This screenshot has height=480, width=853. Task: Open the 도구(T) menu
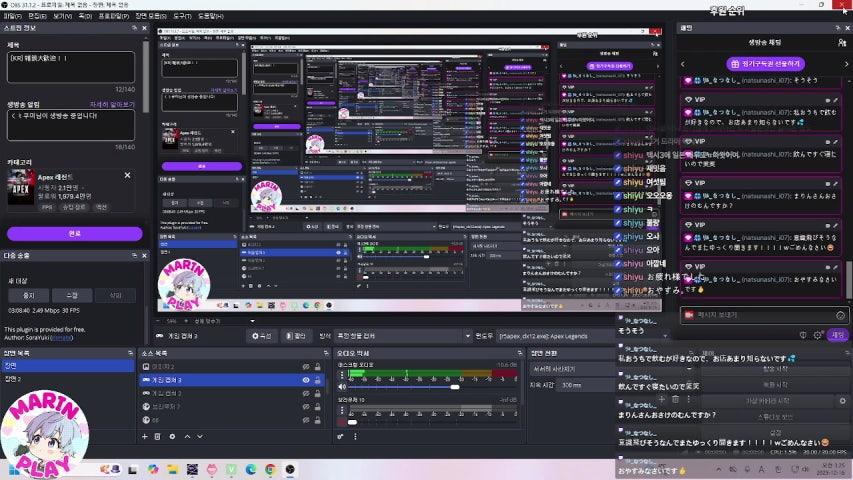[x=182, y=16]
